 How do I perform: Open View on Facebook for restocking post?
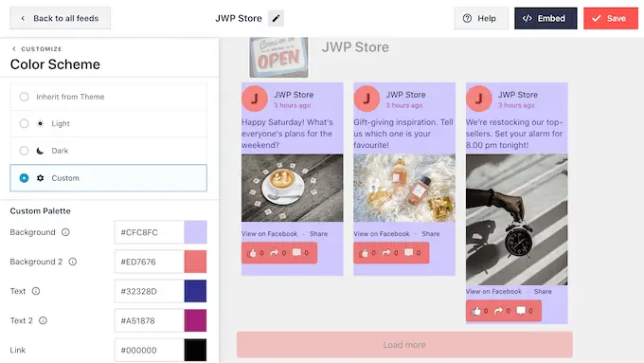click(493, 292)
